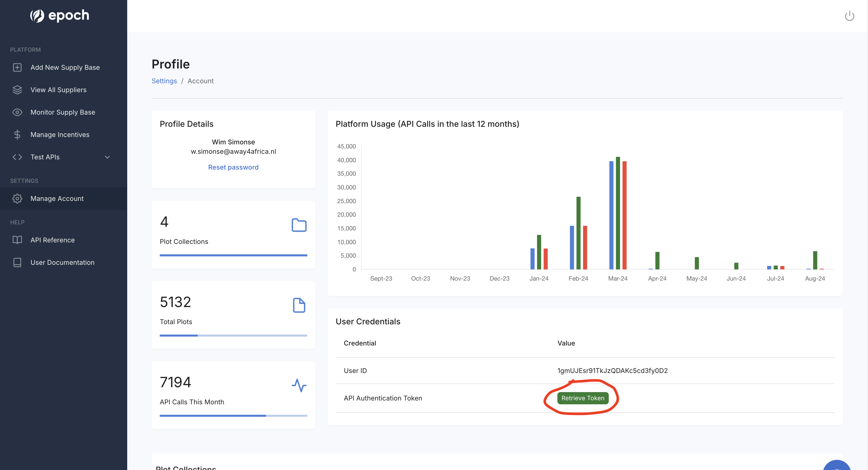Click the power logout icon at top right
The image size is (868, 470).
click(x=849, y=16)
